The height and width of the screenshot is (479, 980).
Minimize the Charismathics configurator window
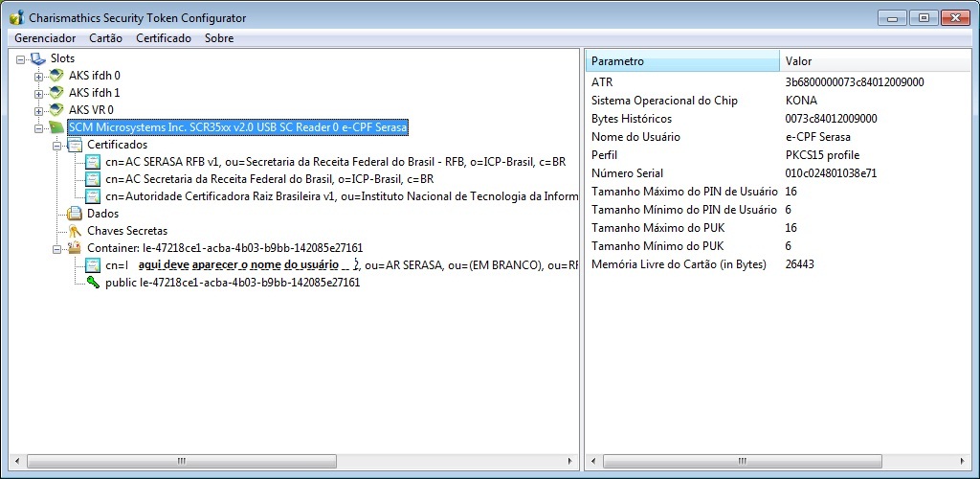pyautogui.click(x=893, y=18)
